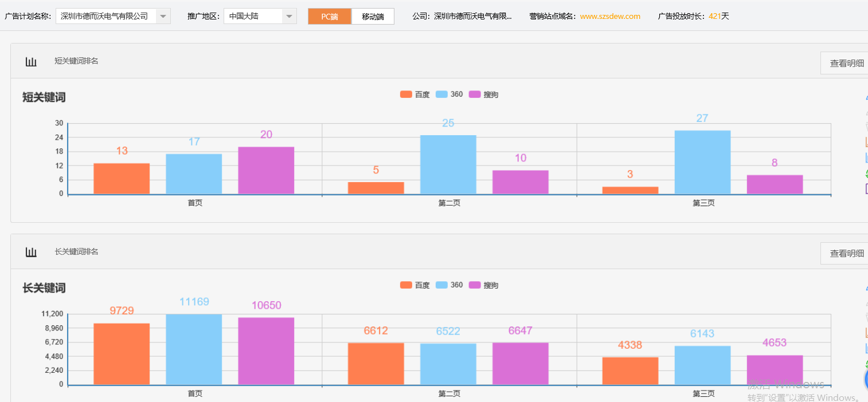Switch 短关键词 chart to bar view icon

tap(866, 157)
